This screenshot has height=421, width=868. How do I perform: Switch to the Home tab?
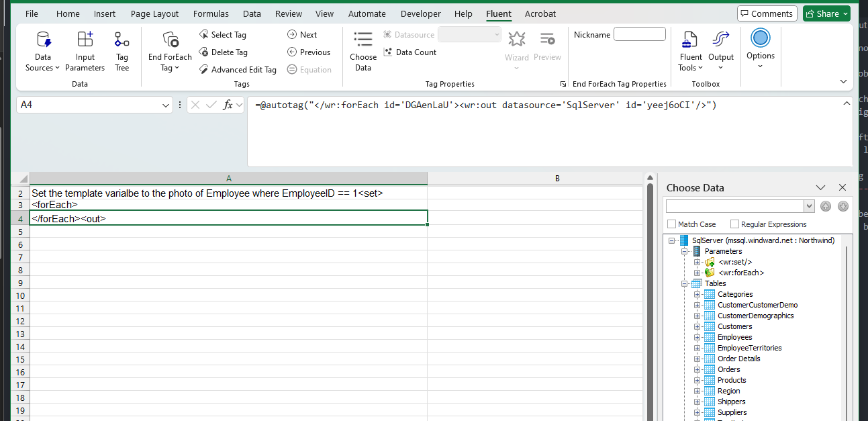(68, 13)
